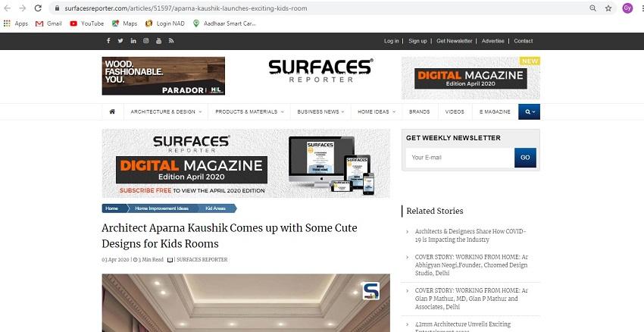This screenshot has width=644, height=332.
Task: Click the article's kids room image
Action: 246,303
